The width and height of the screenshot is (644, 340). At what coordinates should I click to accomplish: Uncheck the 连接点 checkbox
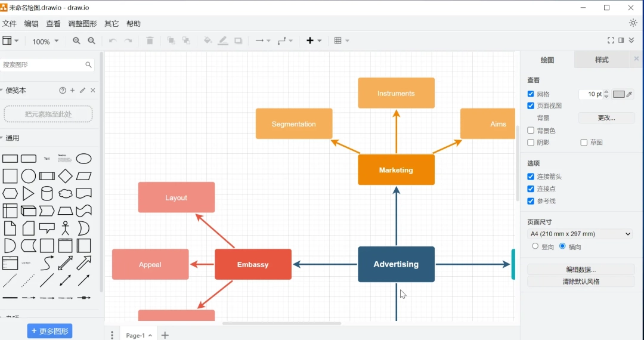tap(531, 189)
